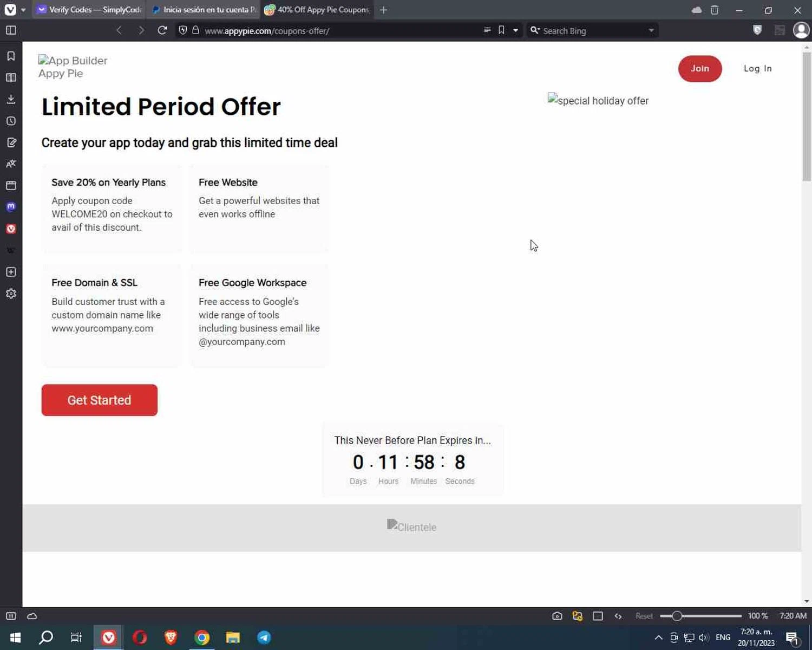Screen dimensions: 812x650
Task: Open the Brave browser from the taskbar
Action: 171,638
